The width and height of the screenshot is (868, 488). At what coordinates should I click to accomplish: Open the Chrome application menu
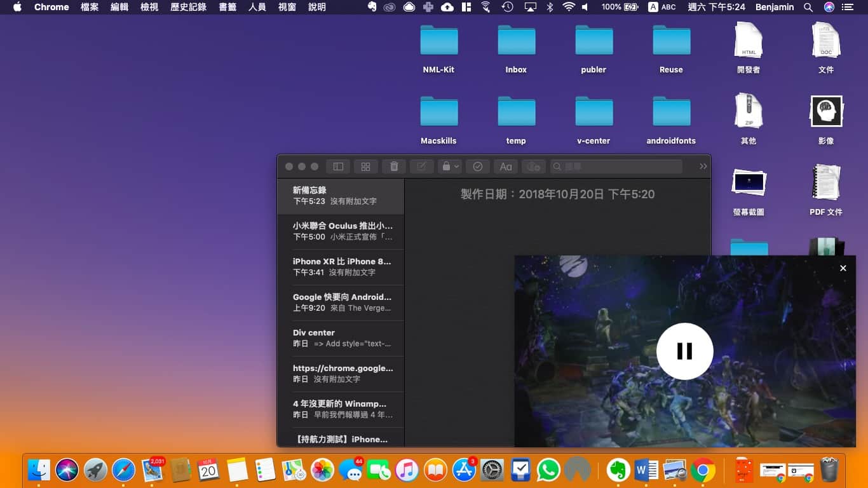(x=51, y=7)
